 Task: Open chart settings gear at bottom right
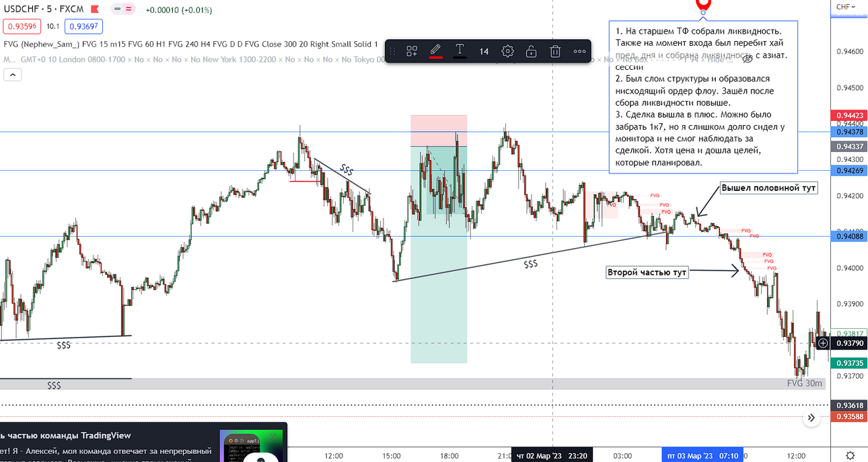coord(851,455)
